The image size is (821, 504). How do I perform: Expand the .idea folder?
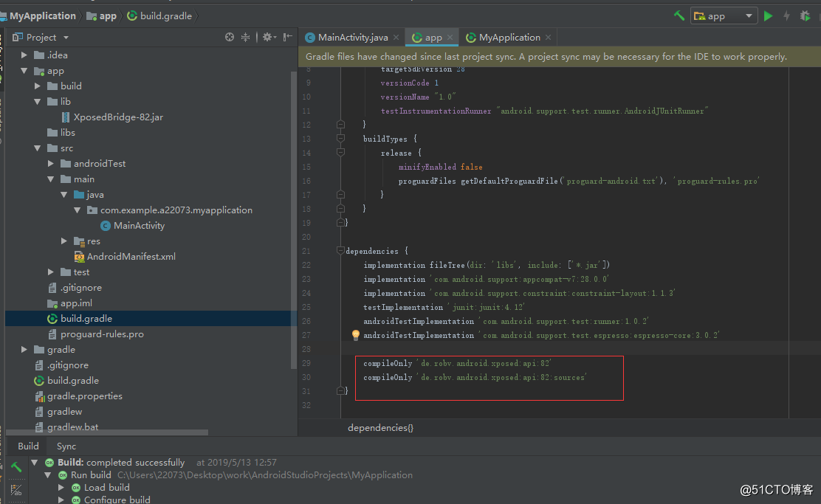(24, 55)
